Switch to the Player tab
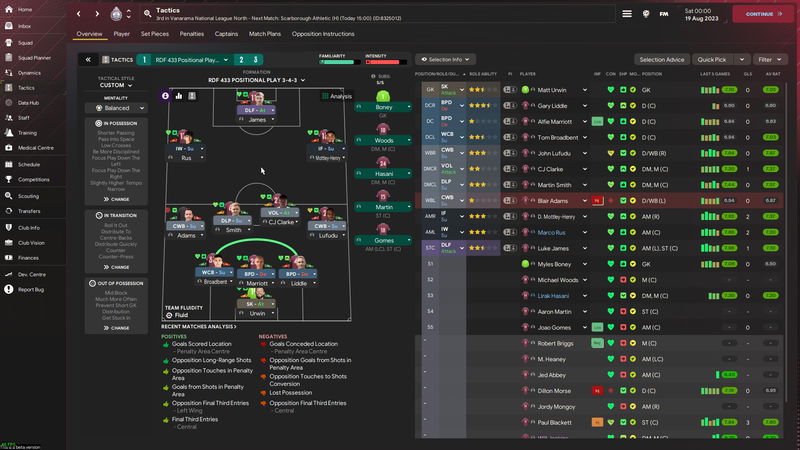This screenshot has width=800, height=450. point(121,34)
